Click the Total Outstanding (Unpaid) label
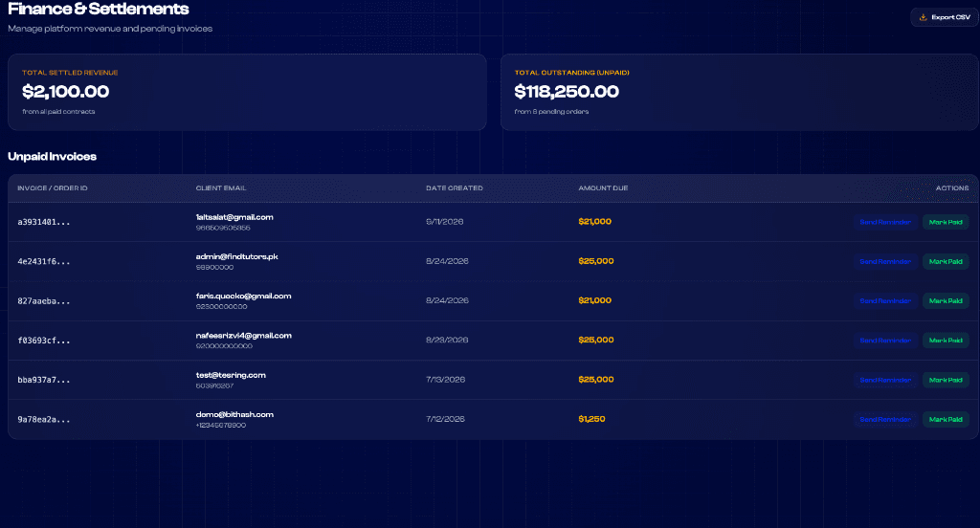The width and height of the screenshot is (980, 528). (x=572, y=73)
